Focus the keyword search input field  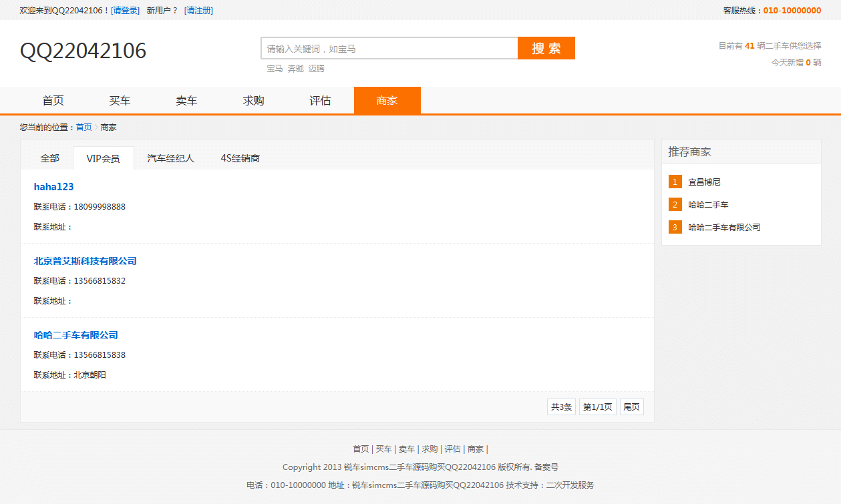[389, 49]
